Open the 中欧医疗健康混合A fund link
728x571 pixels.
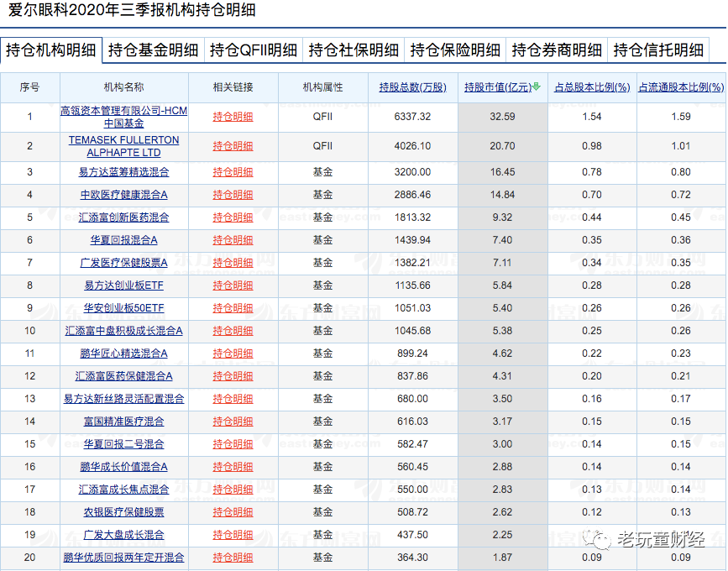pos(124,195)
